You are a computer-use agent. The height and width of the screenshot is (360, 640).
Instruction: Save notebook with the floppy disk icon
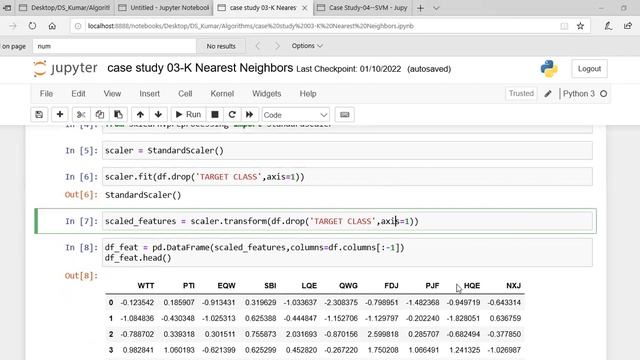[39, 115]
